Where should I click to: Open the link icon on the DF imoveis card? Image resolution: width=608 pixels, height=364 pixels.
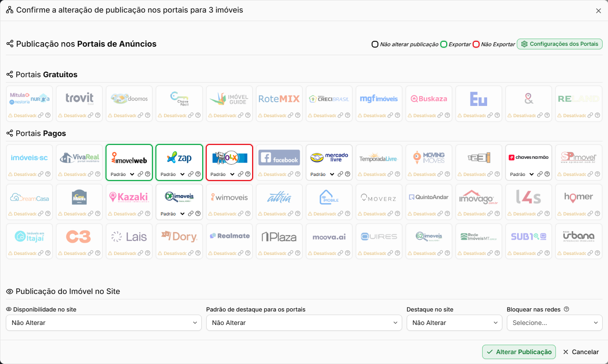[x=190, y=214]
